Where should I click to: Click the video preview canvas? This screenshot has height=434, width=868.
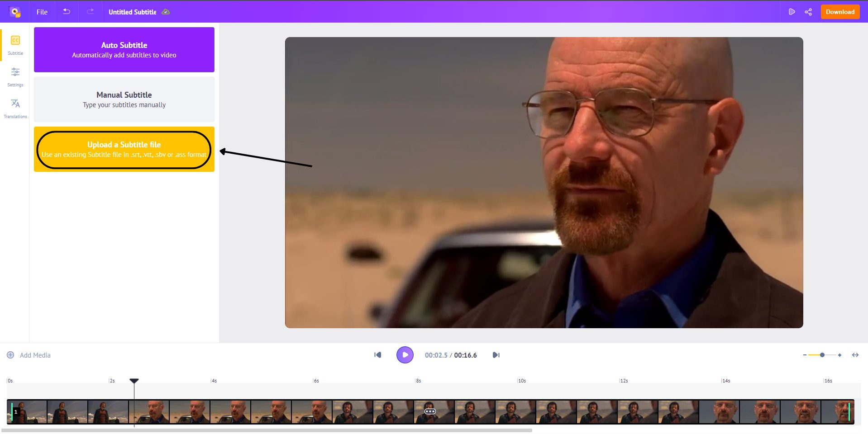coord(544,183)
